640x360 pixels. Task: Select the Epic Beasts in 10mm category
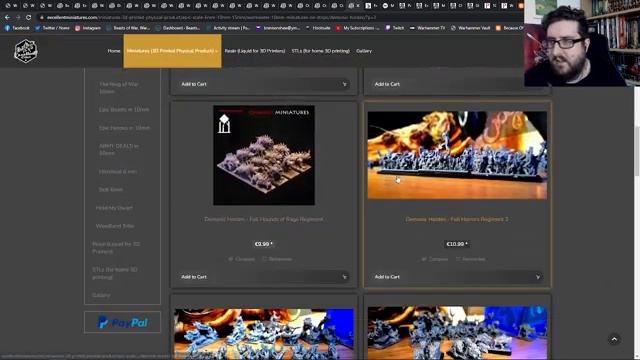pos(124,110)
